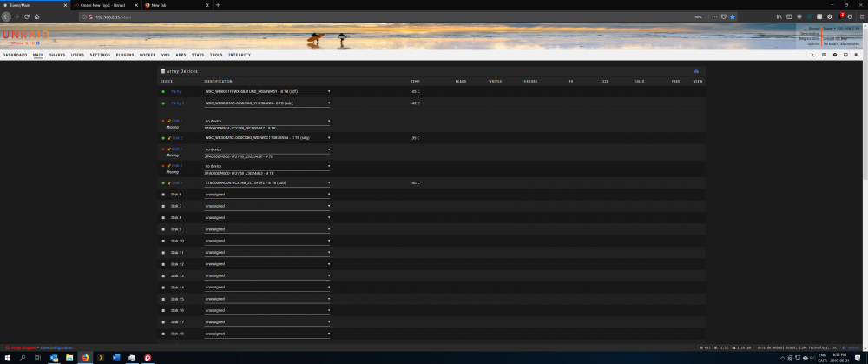Screen dimensions: 868x364
Task: Toggle the Firefox sidebar icon
Action: pyautogui.click(x=789, y=17)
